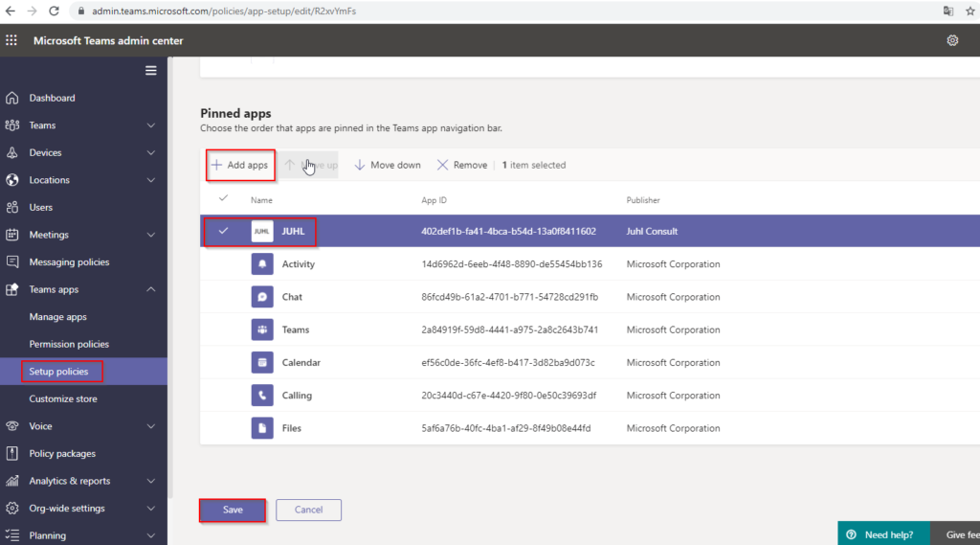Screen dimensions: 980x545
Task: Click the Analytics & reports chart icon
Action: 11,481
